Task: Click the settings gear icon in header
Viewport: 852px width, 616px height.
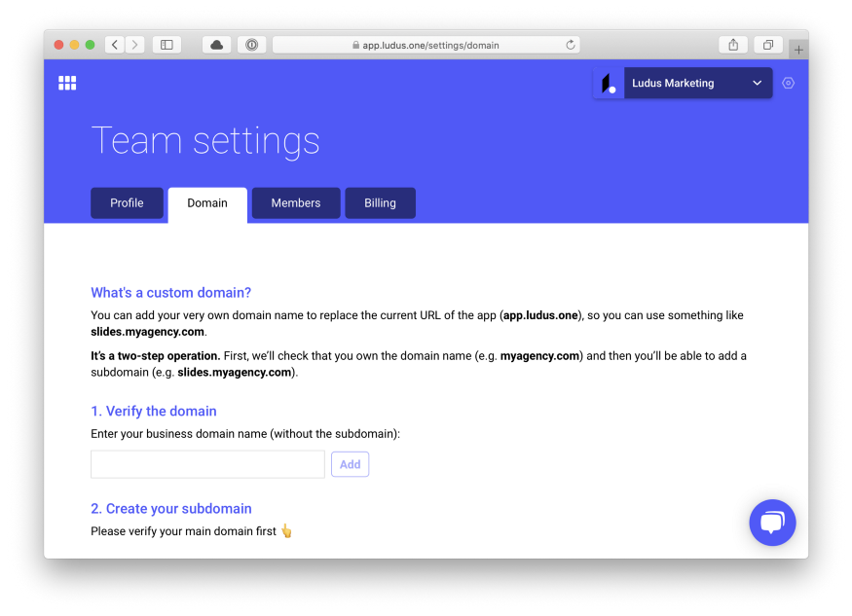Action: coord(789,83)
